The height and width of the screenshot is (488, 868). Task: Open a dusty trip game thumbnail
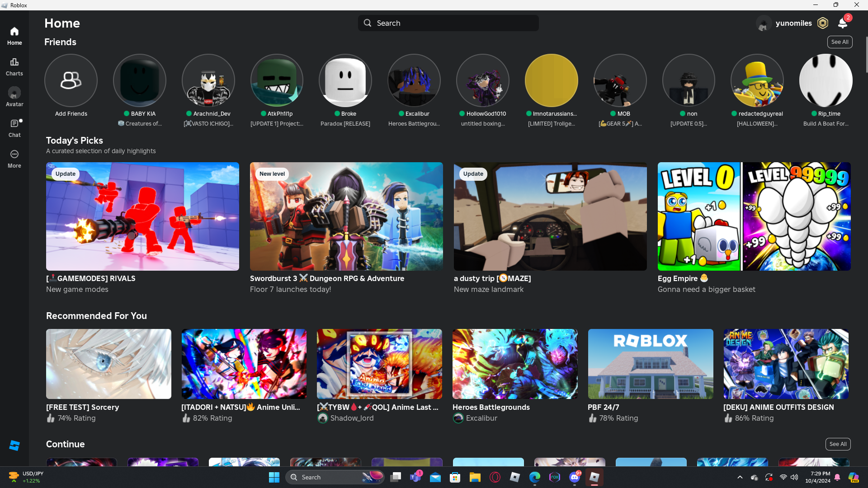(x=550, y=216)
